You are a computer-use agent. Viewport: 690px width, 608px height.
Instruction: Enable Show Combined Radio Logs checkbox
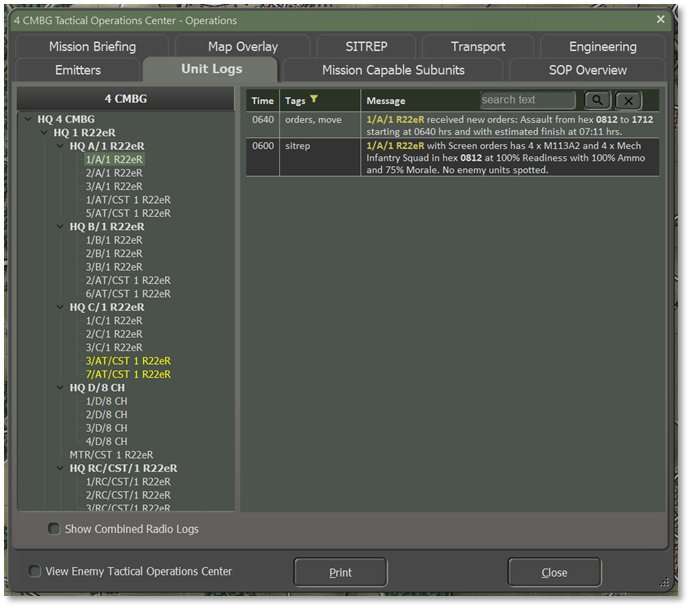pyautogui.click(x=54, y=528)
